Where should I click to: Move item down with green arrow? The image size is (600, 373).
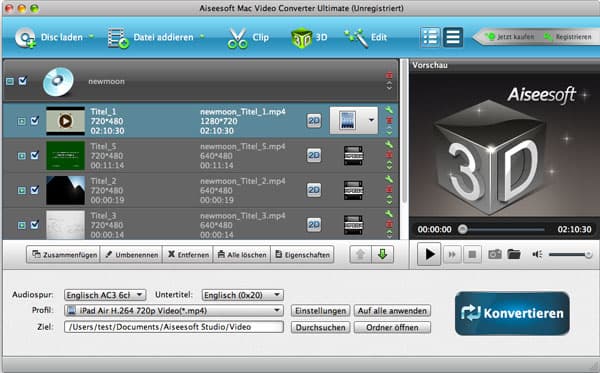click(x=382, y=254)
